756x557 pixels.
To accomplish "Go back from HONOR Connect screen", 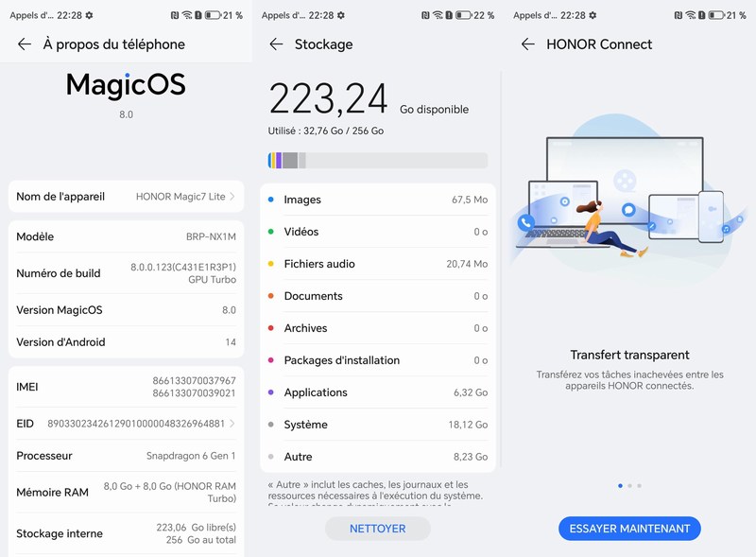I will tap(528, 44).
